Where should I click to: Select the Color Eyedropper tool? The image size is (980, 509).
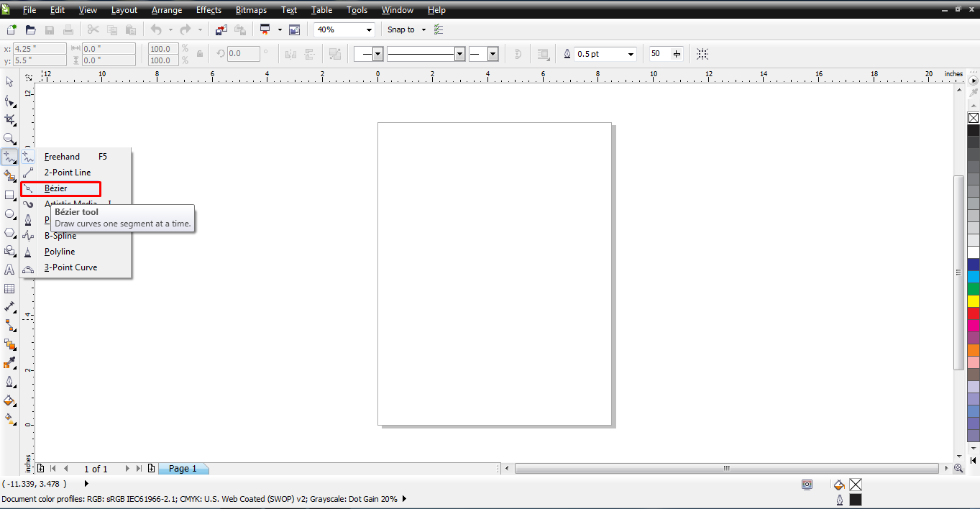point(9,363)
